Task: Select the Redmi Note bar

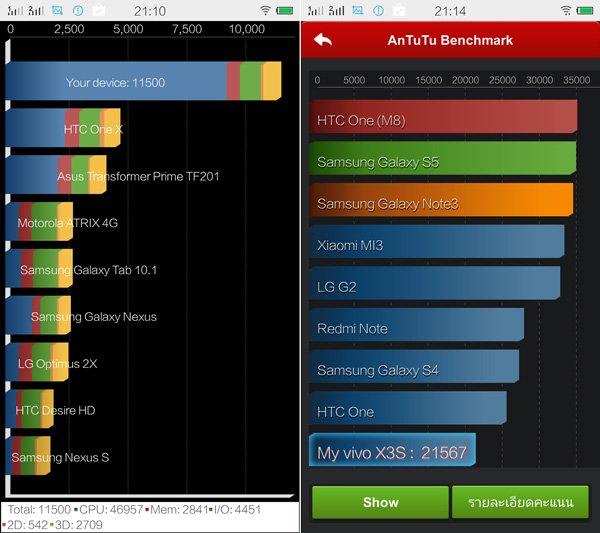Action: pyautogui.click(x=417, y=325)
